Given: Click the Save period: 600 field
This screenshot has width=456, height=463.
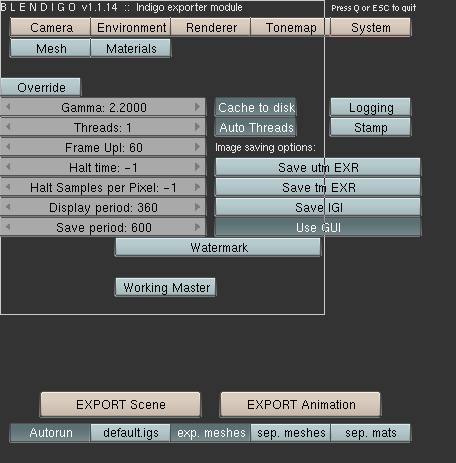Looking at the screenshot, I should point(103,227).
